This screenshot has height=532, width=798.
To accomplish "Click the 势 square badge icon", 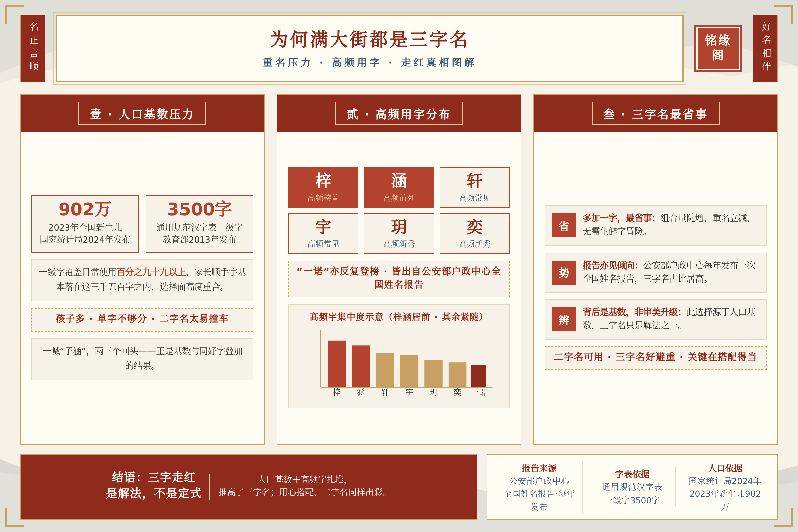I will click(564, 272).
